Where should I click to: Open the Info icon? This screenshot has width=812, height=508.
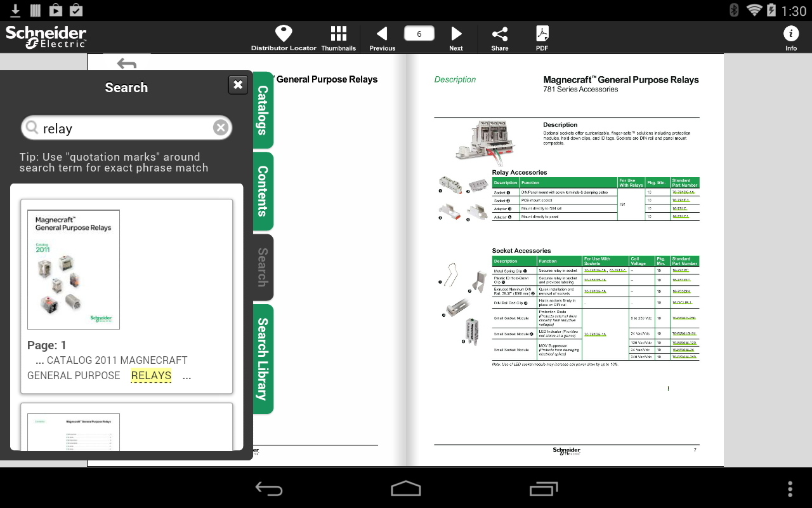click(791, 34)
